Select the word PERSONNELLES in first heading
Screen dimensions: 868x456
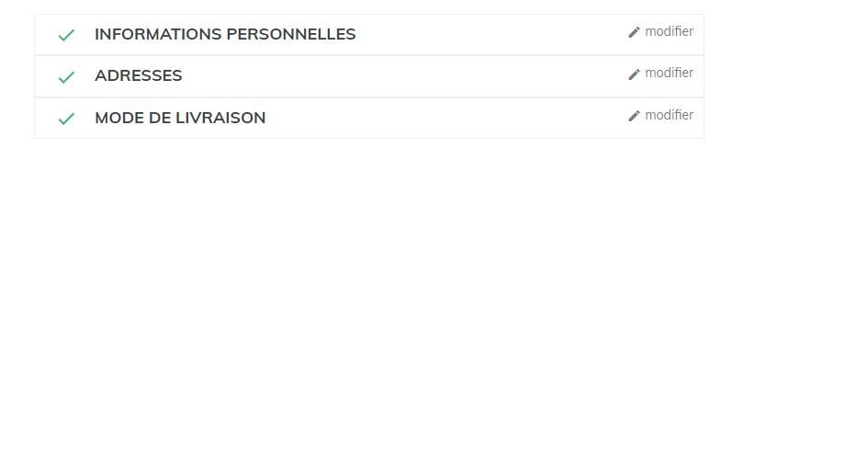click(x=291, y=34)
